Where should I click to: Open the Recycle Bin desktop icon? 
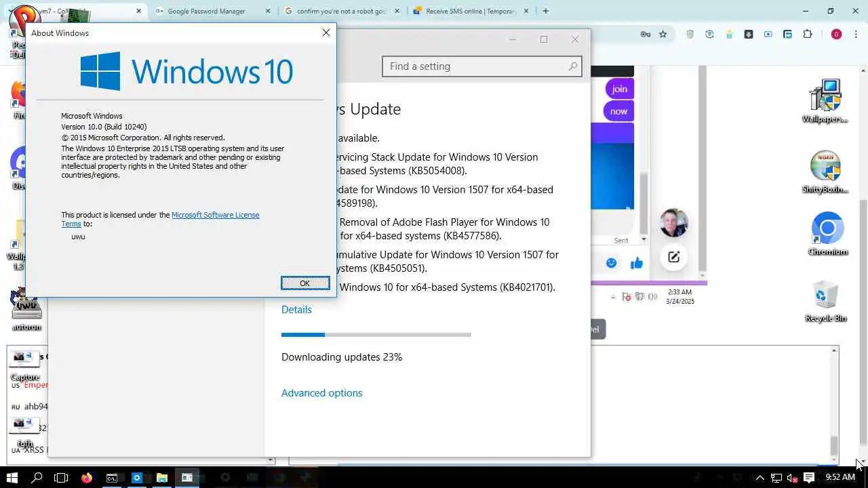point(826,302)
